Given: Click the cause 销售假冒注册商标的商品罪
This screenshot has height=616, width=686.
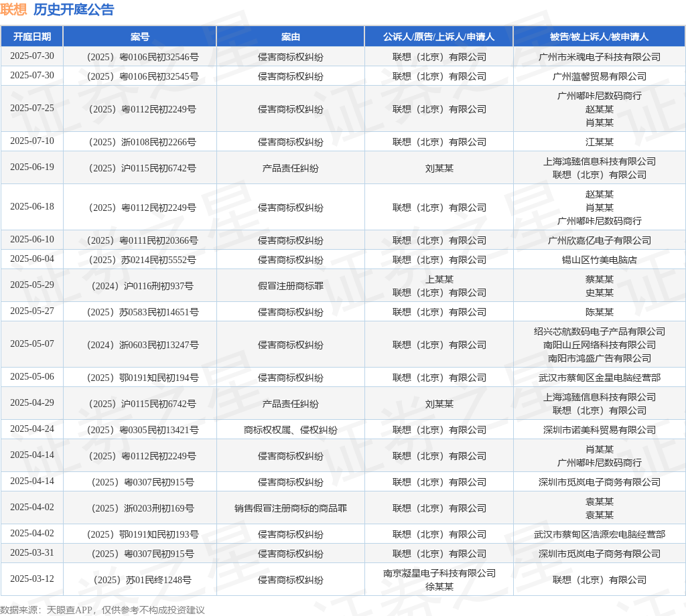Looking at the screenshot, I should tap(291, 508).
